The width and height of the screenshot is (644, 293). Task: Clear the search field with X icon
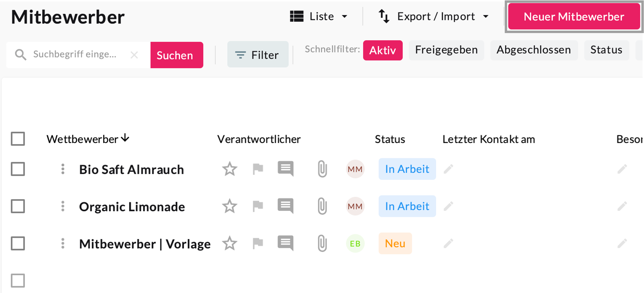[134, 55]
